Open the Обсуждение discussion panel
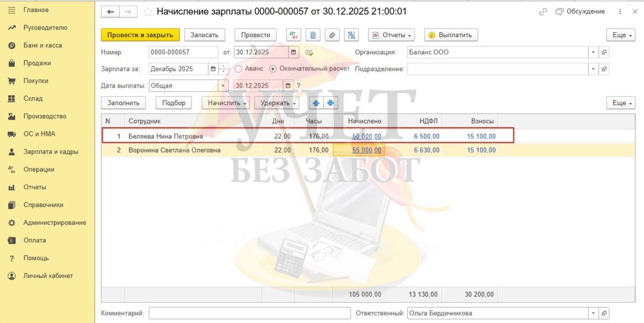 [x=580, y=11]
